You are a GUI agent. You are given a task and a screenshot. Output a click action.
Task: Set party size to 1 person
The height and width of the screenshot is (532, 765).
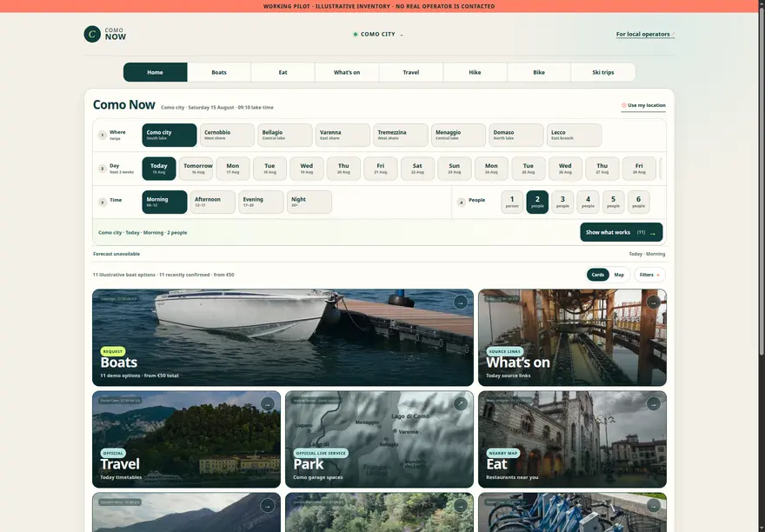(512, 202)
